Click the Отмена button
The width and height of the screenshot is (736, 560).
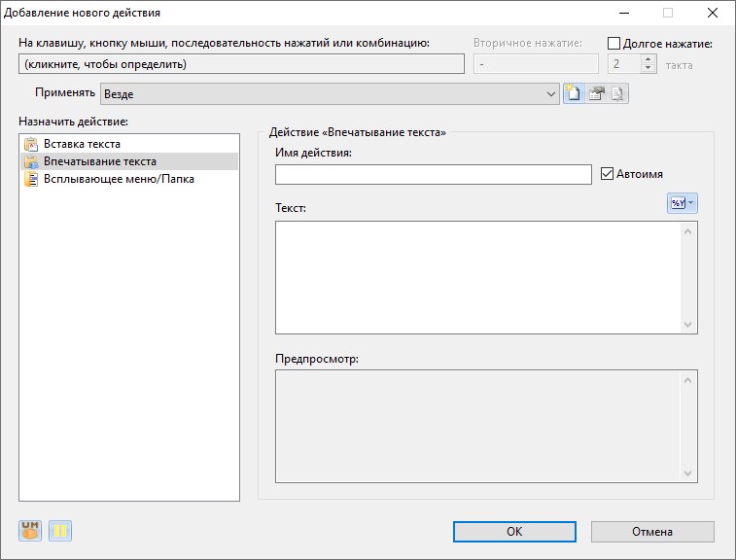tap(652, 532)
